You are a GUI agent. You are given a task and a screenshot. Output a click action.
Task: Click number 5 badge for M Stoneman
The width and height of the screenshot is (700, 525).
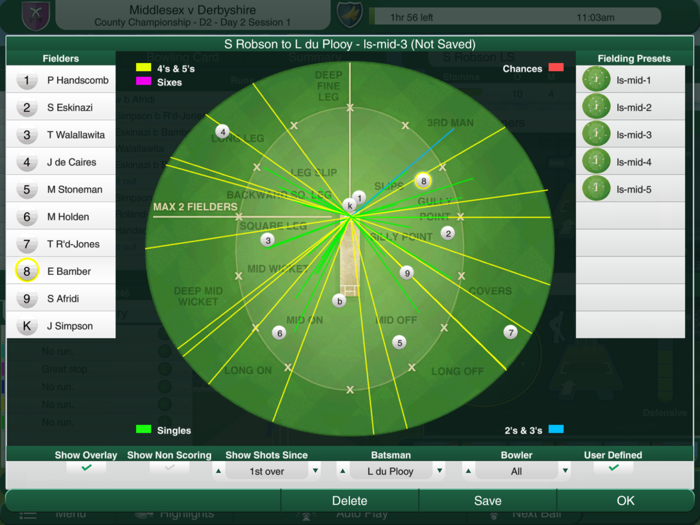pos(27,189)
